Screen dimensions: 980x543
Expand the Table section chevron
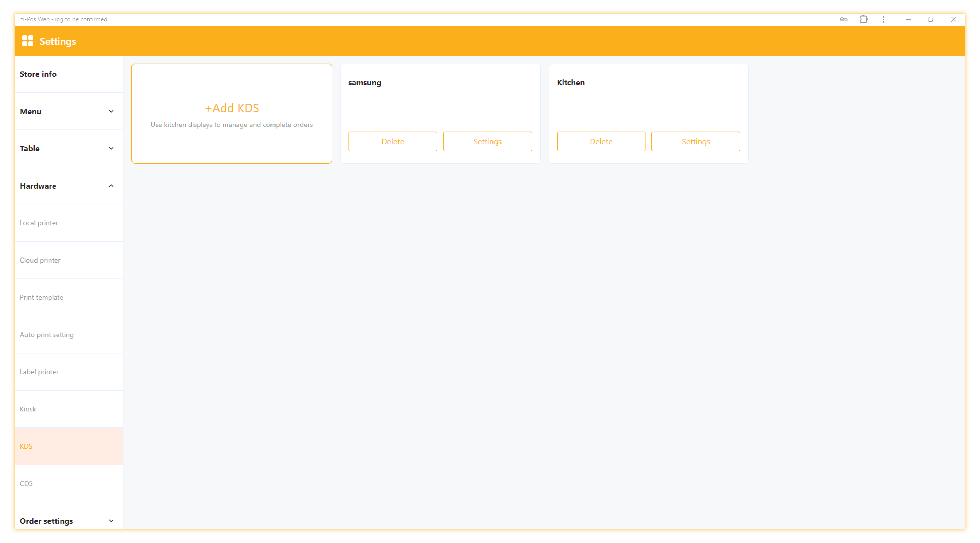click(x=111, y=149)
